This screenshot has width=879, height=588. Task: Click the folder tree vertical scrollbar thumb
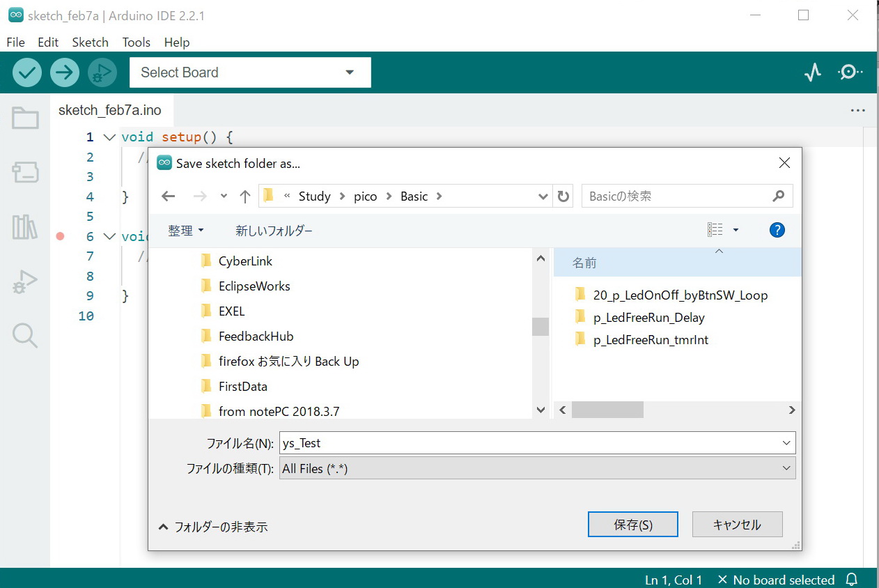(x=540, y=327)
